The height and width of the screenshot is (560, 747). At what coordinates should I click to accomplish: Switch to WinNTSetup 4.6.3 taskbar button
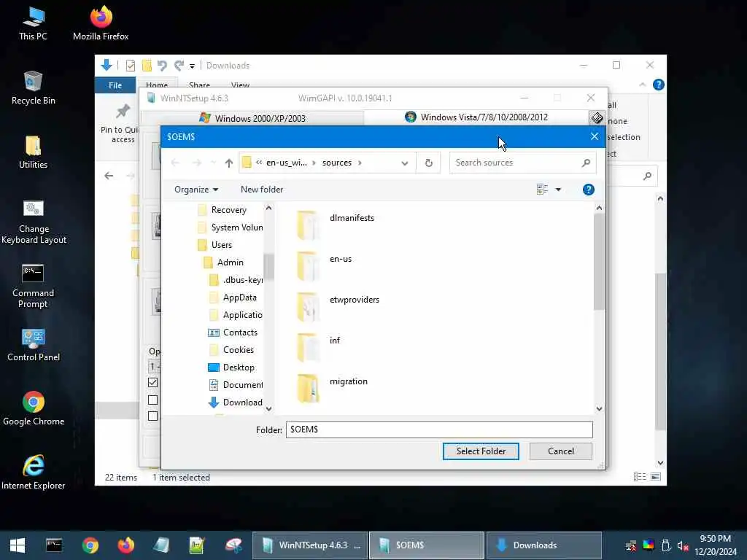310,545
